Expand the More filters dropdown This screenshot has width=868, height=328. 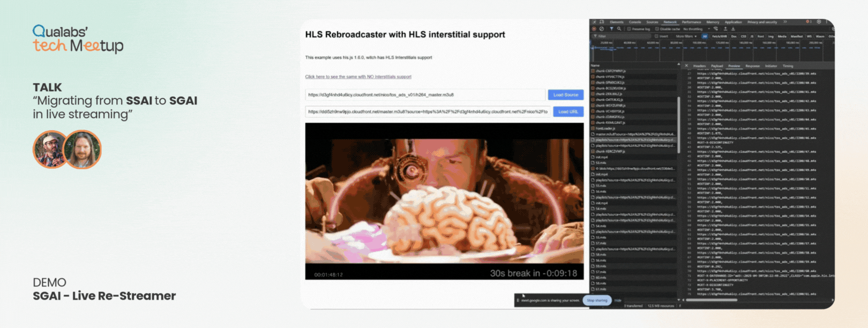click(x=686, y=36)
